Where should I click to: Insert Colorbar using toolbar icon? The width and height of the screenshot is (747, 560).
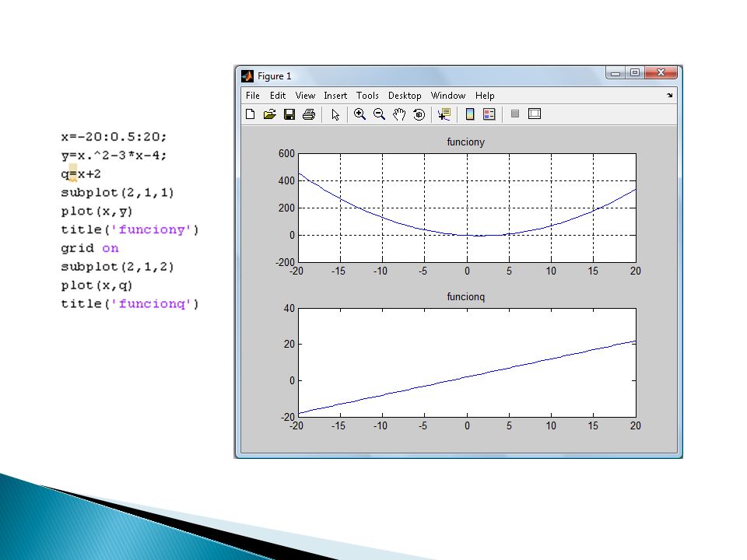470,114
